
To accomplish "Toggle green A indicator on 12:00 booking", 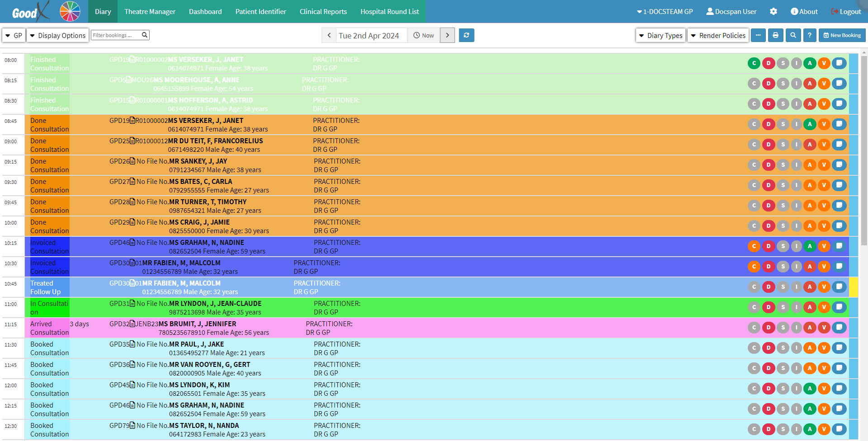I will [810, 389].
